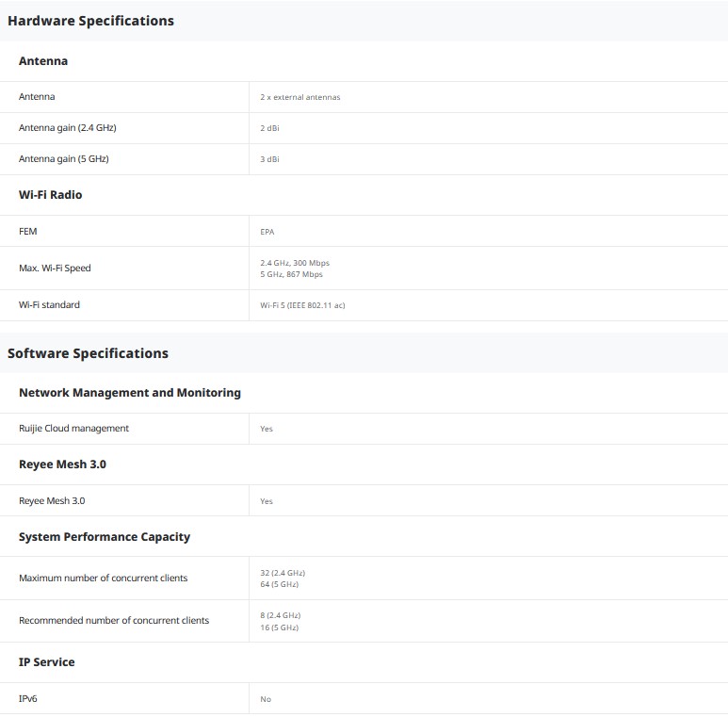Select the Antenna subsection heading

[x=43, y=61]
